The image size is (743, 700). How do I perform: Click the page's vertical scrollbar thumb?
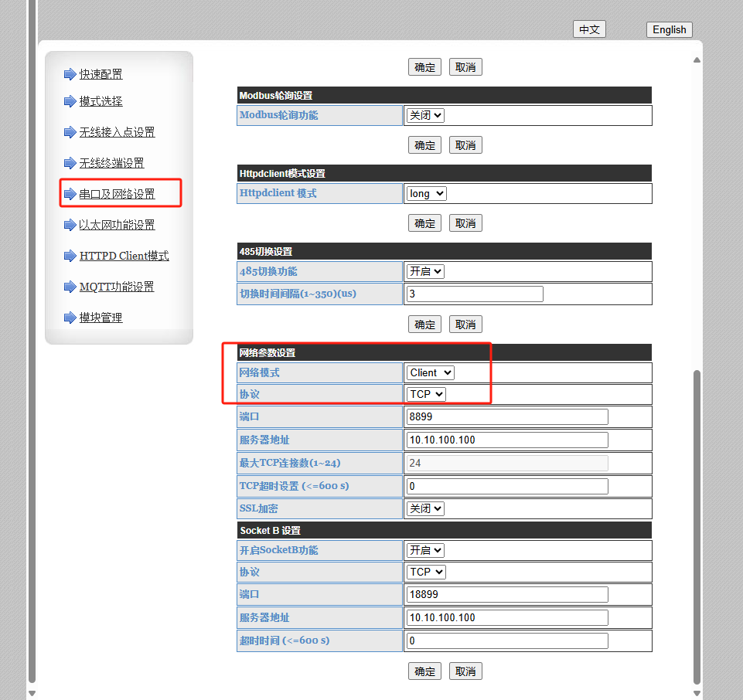click(x=697, y=525)
